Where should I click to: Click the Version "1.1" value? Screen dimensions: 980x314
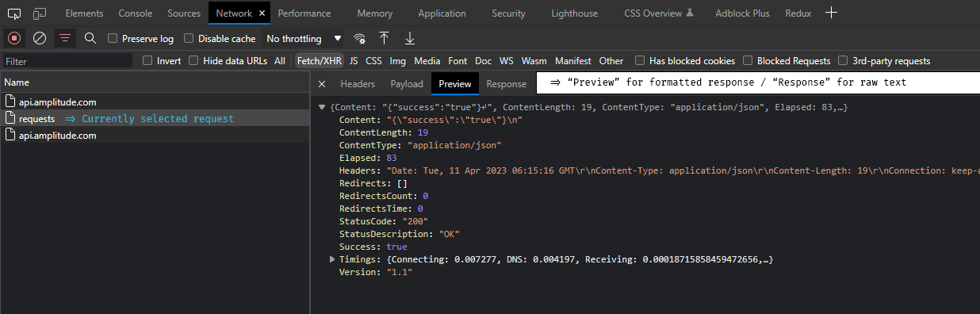[400, 272]
